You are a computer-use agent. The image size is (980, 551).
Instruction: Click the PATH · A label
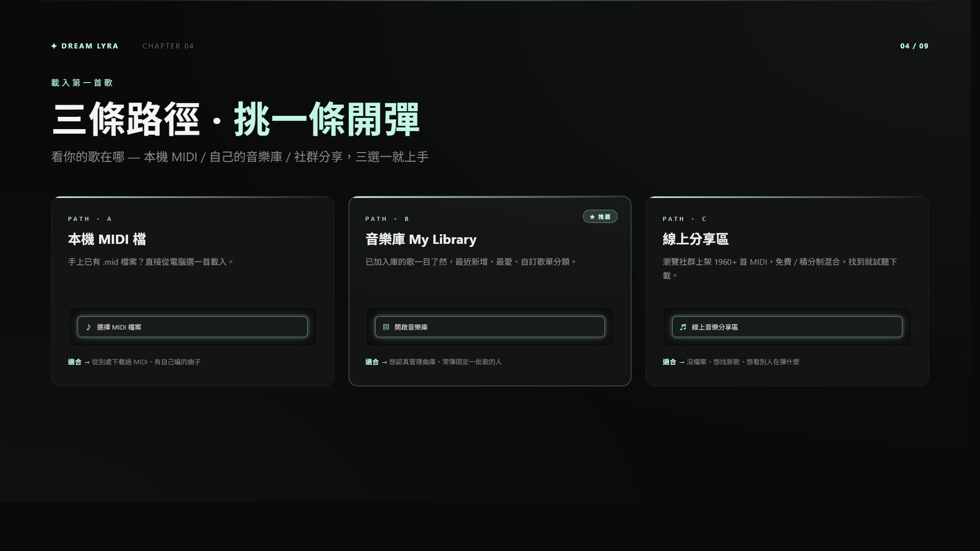tap(90, 219)
